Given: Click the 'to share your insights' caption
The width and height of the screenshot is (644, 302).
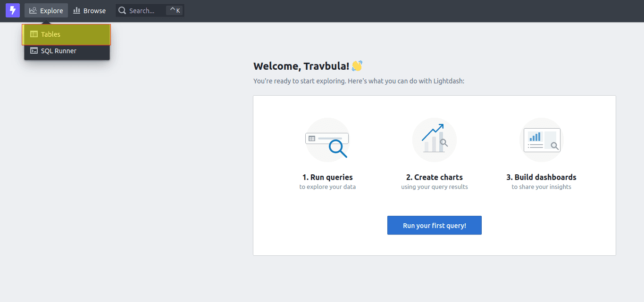Looking at the screenshot, I should pyautogui.click(x=542, y=187).
